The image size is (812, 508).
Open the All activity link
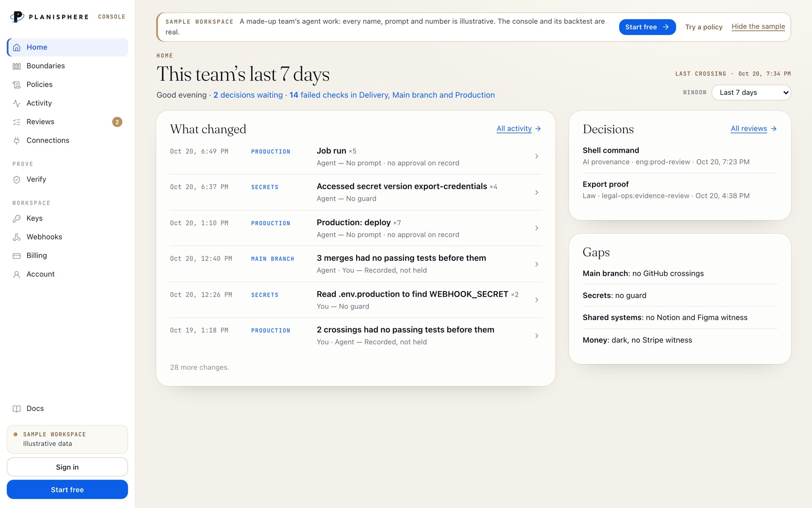[518, 129]
